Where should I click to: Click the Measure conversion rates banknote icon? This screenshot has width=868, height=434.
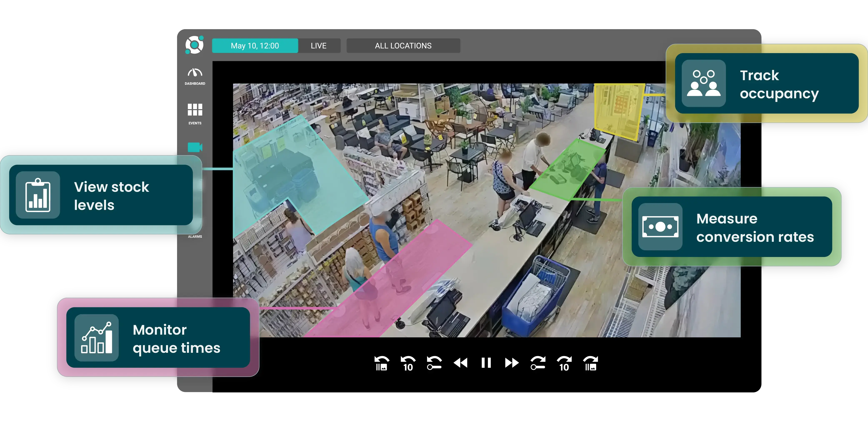661,227
